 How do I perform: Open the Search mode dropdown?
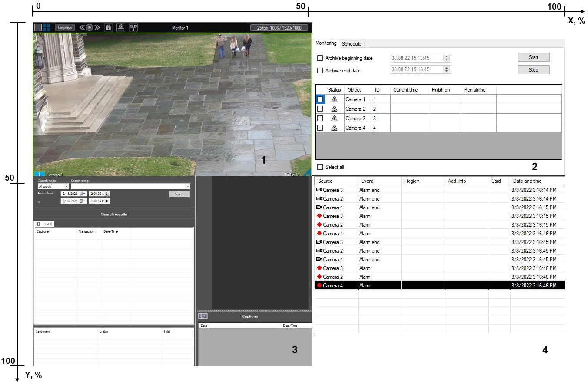(66, 186)
